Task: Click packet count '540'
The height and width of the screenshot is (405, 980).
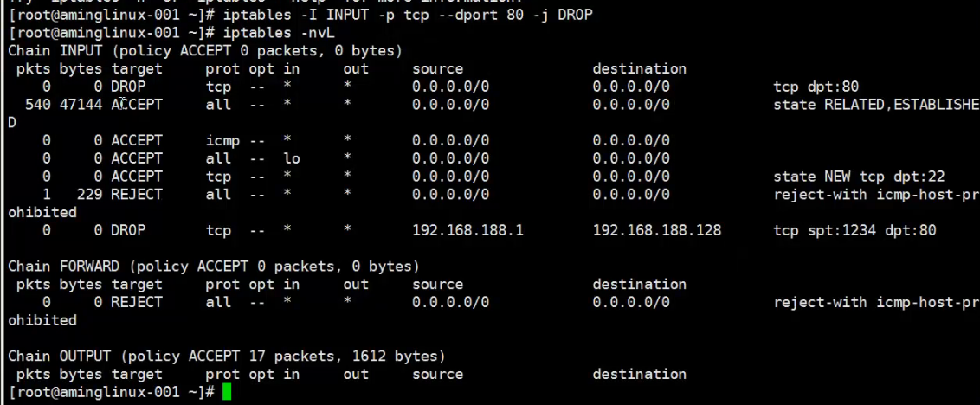Action: point(37,105)
